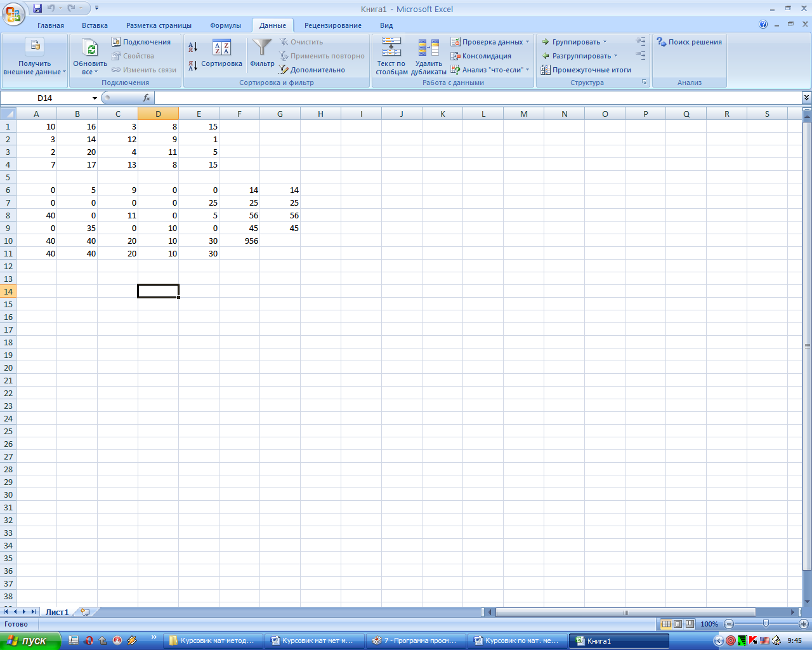Expand the formula bar with the chevron

806,98
